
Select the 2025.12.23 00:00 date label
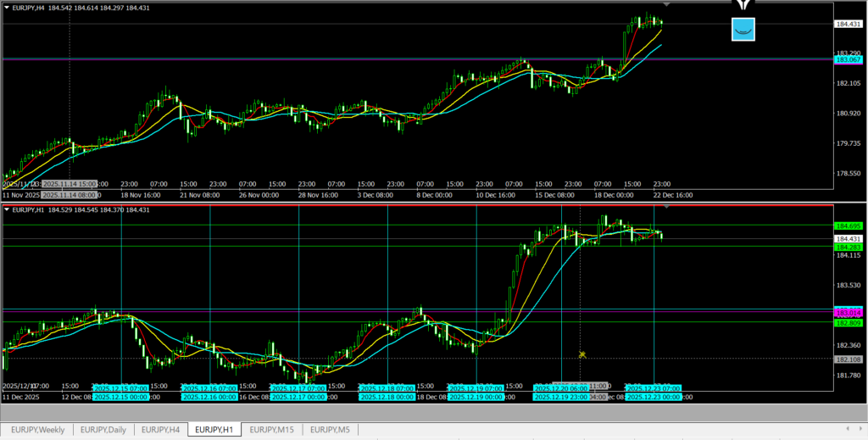coord(654,397)
